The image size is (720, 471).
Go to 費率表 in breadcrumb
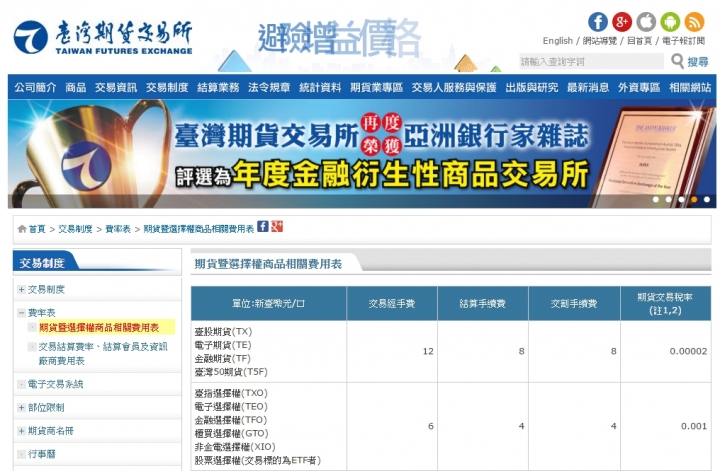click(118, 229)
